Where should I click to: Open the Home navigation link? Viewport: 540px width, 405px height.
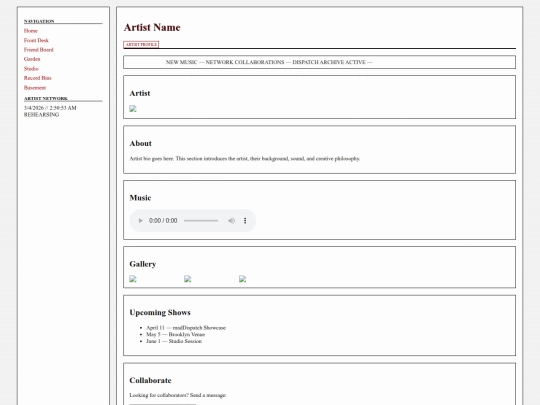point(31,31)
